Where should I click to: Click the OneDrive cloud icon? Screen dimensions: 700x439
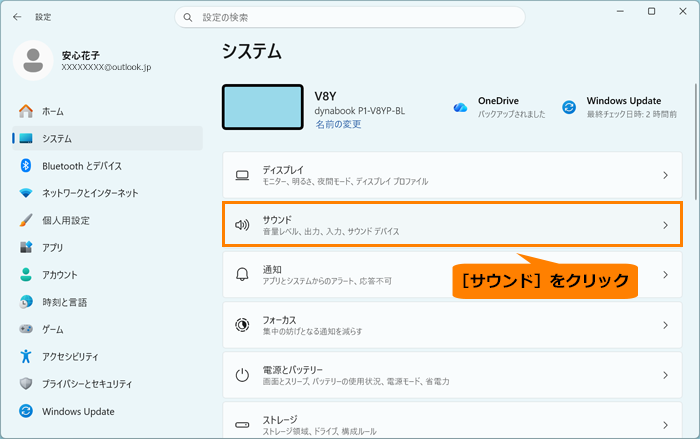(x=460, y=108)
